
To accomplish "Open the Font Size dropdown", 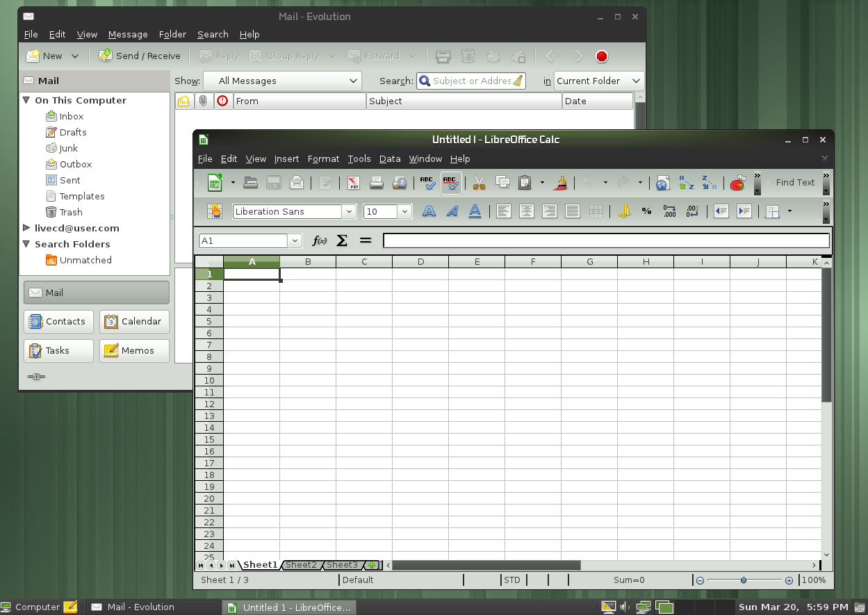I will click(x=405, y=211).
